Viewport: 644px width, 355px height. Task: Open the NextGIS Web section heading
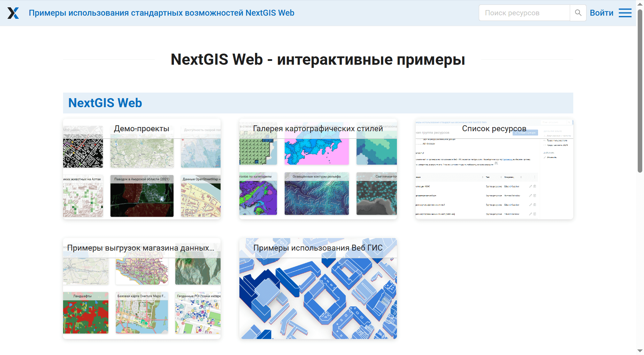point(105,103)
